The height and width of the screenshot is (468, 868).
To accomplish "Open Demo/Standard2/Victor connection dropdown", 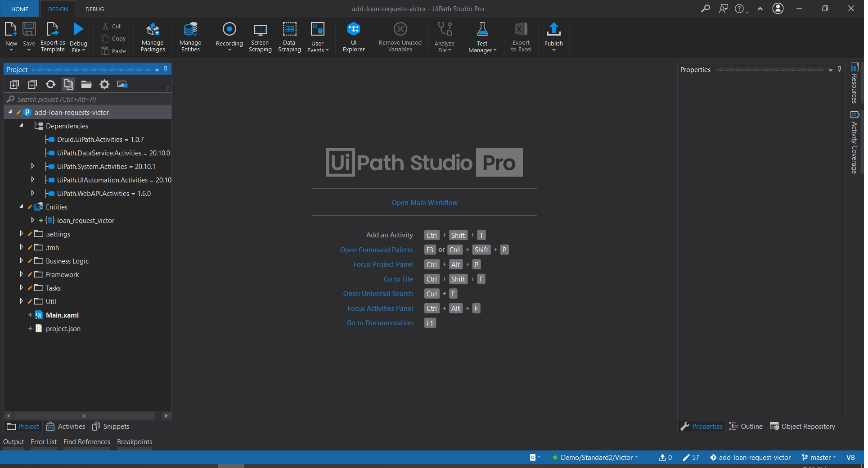I will click(x=595, y=458).
